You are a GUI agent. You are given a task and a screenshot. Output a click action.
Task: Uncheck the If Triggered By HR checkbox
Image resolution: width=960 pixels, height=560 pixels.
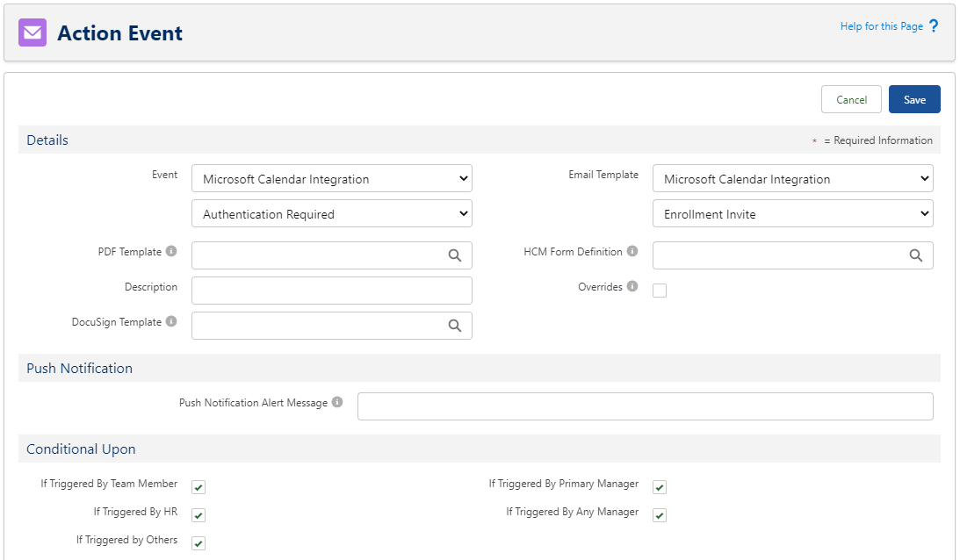coord(198,515)
